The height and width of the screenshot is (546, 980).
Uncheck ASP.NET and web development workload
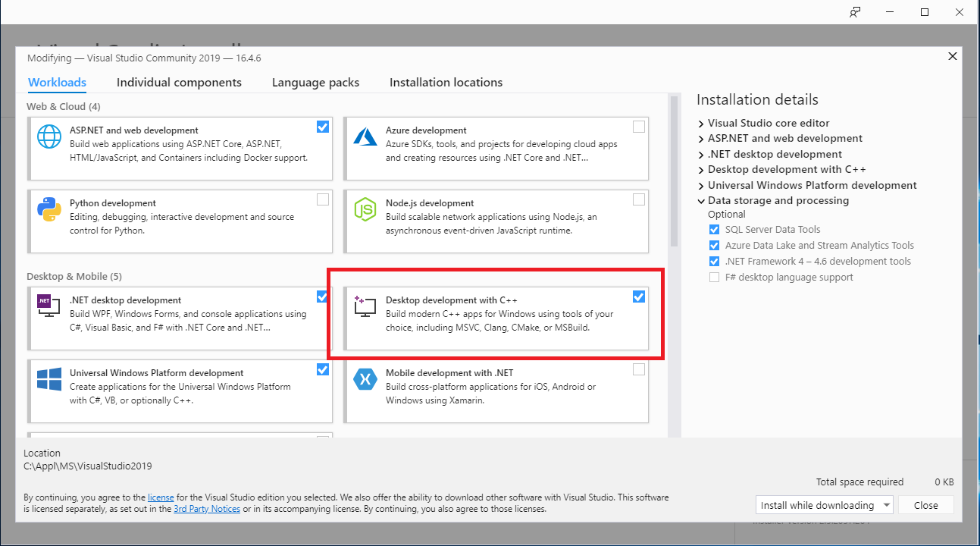click(323, 127)
